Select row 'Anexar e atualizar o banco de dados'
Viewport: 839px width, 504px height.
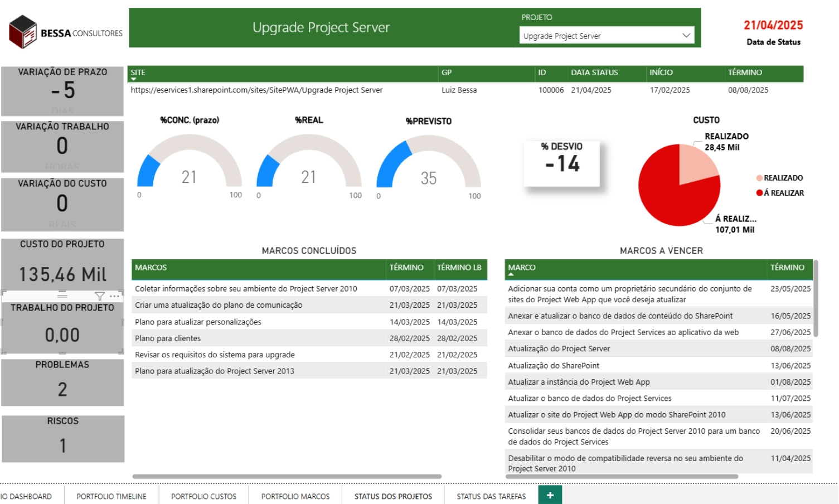pos(659,316)
